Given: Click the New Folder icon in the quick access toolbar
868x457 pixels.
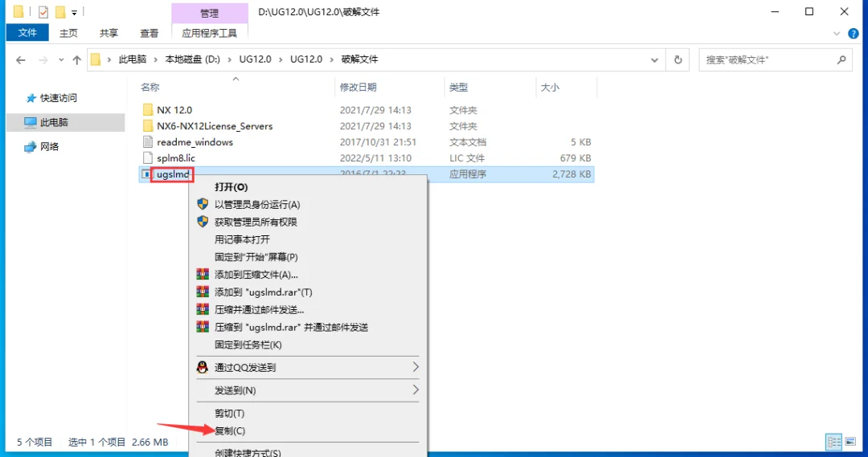Looking at the screenshot, I should [59, 11].
